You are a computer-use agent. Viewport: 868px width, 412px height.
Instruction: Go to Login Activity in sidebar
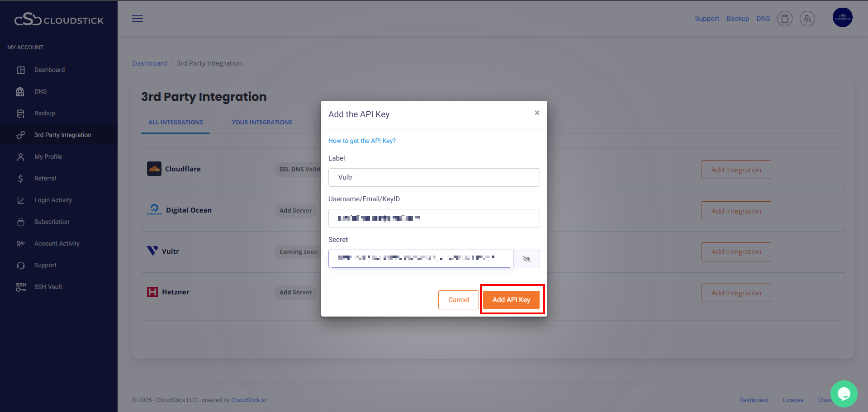pyautogui.click(x=53, y=200)
